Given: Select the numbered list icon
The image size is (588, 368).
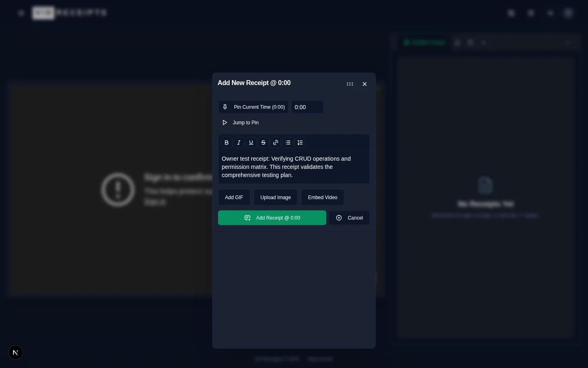Looking at the screenshot, I should tap(300, 142).
